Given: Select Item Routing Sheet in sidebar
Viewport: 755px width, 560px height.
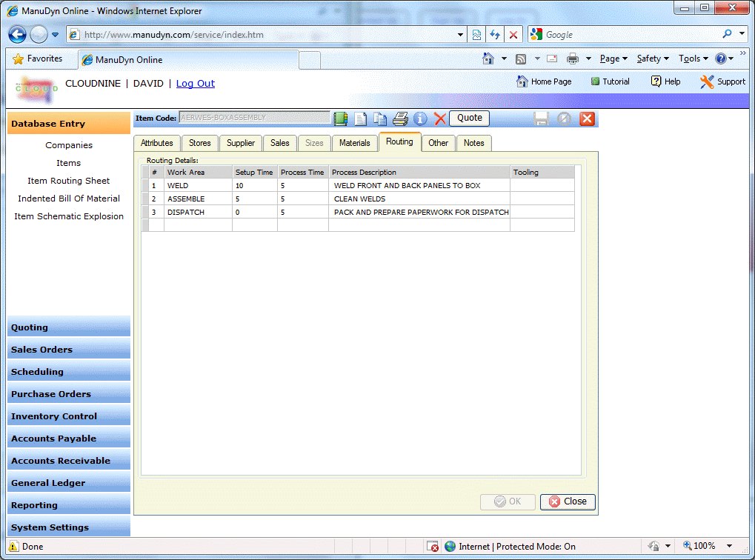Looking at the screenshot, I should pyautogui.click(x=69, y=181).
